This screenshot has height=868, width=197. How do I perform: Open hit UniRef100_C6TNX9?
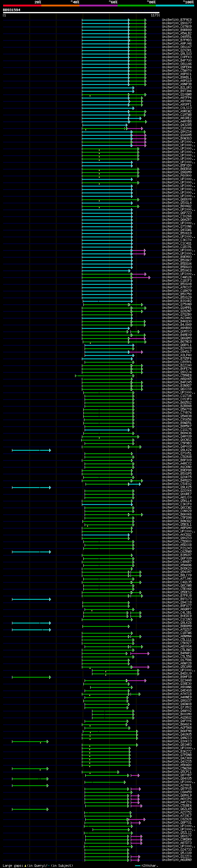click(x=177, y=26)
